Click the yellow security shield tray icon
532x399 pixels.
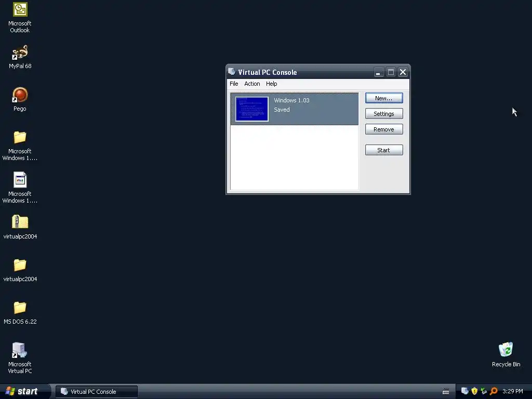point(474,391)
